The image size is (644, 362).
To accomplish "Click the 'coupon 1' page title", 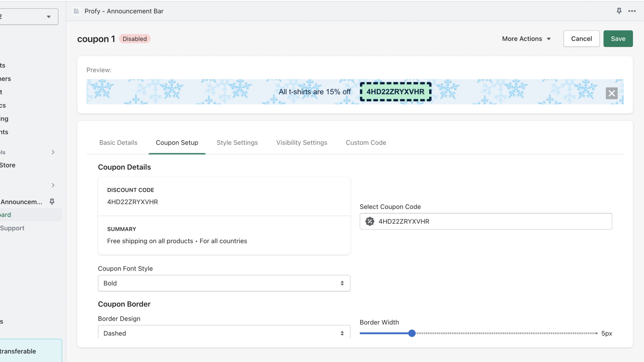I will click(x=96, y=39).
